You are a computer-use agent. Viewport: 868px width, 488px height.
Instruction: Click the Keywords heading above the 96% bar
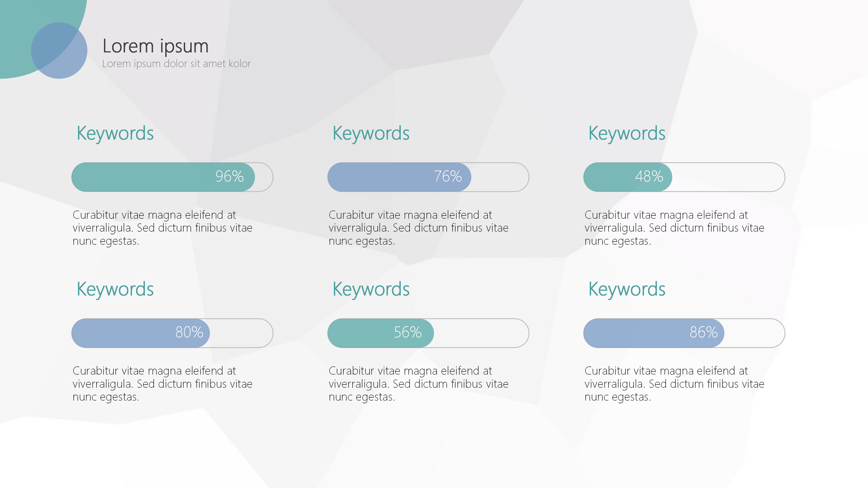pyautogui.click(x=115, y=133)
